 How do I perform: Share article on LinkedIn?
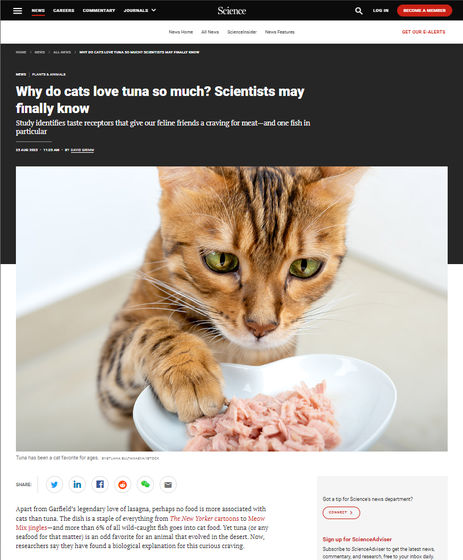pyautogui.click(x=77, y=485)
